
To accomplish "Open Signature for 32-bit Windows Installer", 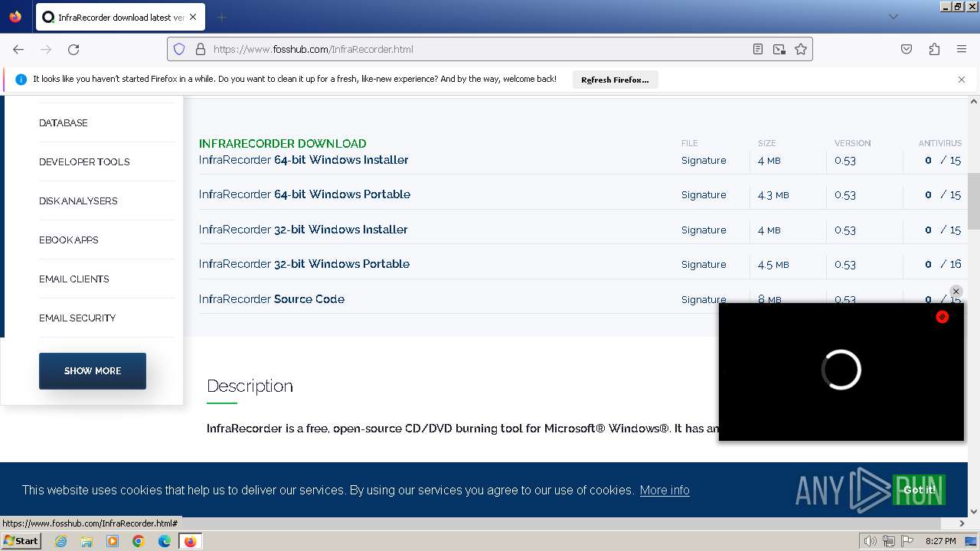I will pos(704,230).
